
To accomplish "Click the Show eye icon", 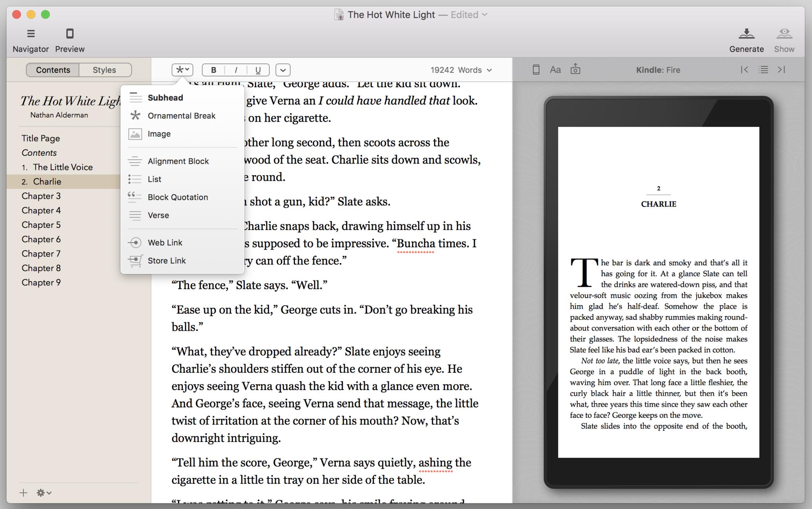I will [784, 34].
